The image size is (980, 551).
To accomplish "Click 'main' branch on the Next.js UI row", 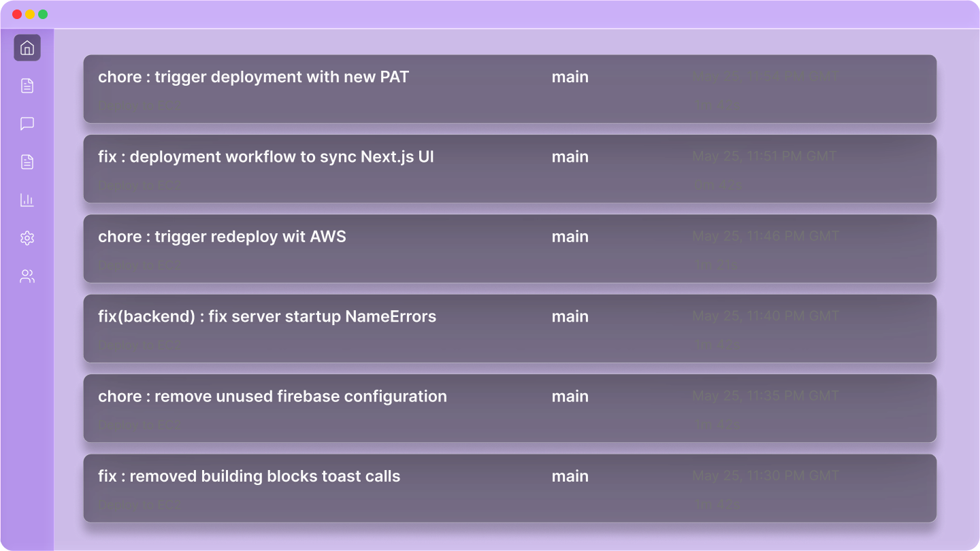I will tap(570, 157).
